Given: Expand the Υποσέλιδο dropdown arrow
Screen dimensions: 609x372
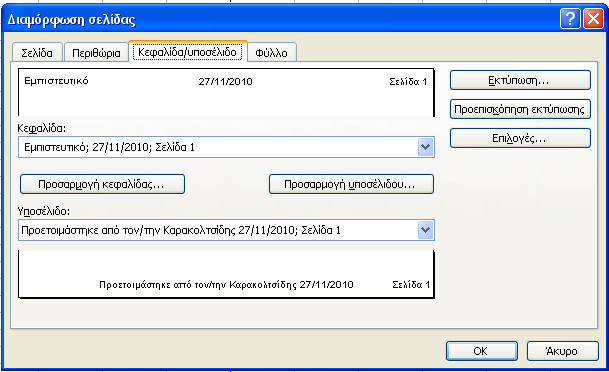Looking at the screenshot, I should pos(426,230).
